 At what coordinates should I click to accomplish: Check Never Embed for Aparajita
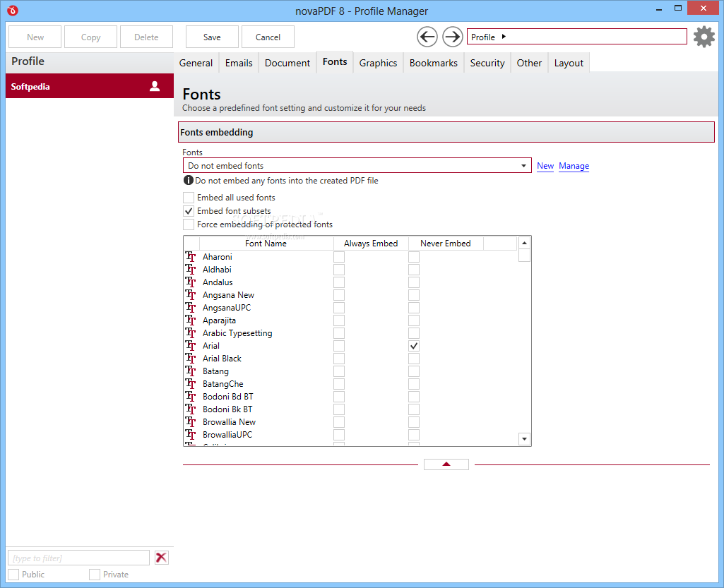[x=414, y=320]
